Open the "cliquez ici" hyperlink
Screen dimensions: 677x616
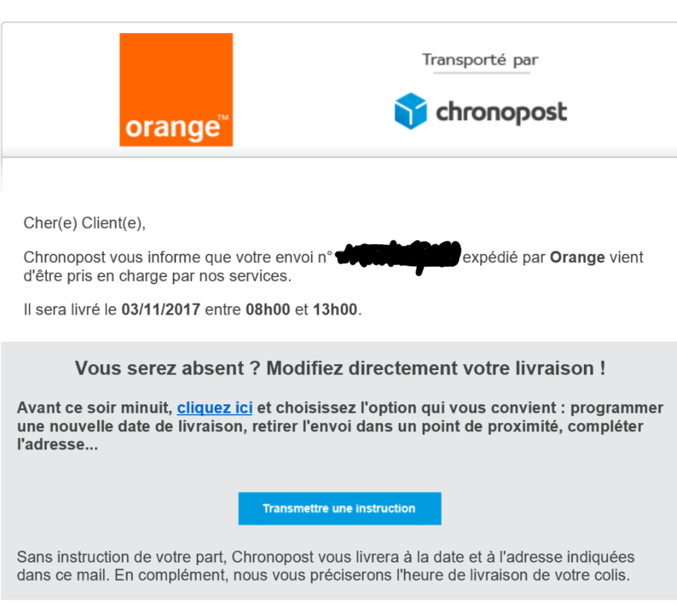click(x=214, y=408)
